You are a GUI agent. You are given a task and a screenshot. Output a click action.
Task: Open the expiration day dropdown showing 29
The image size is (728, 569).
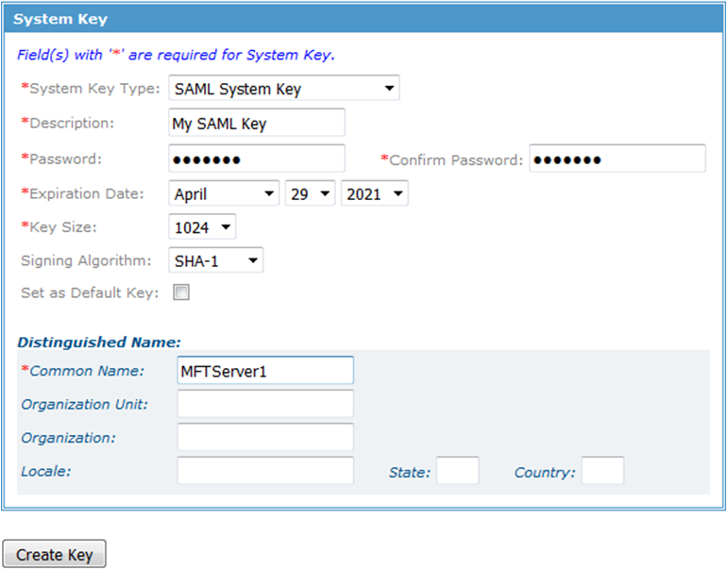point(310,193)
